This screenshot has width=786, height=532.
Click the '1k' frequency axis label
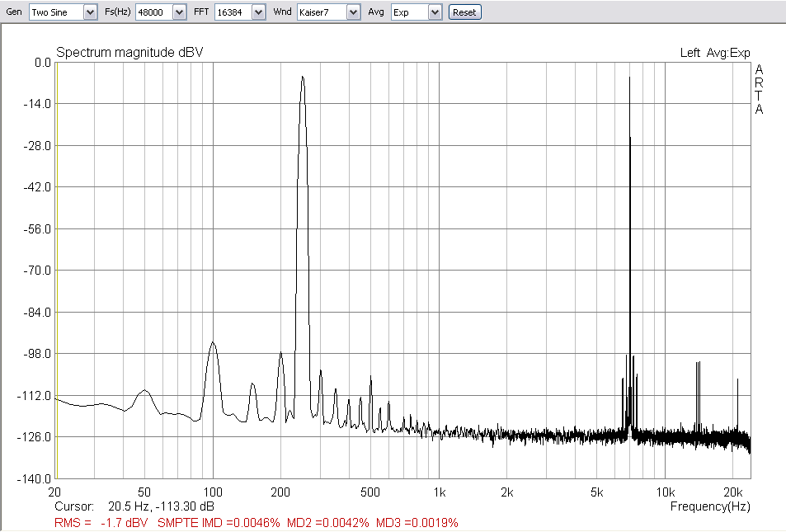coord(440,492)
